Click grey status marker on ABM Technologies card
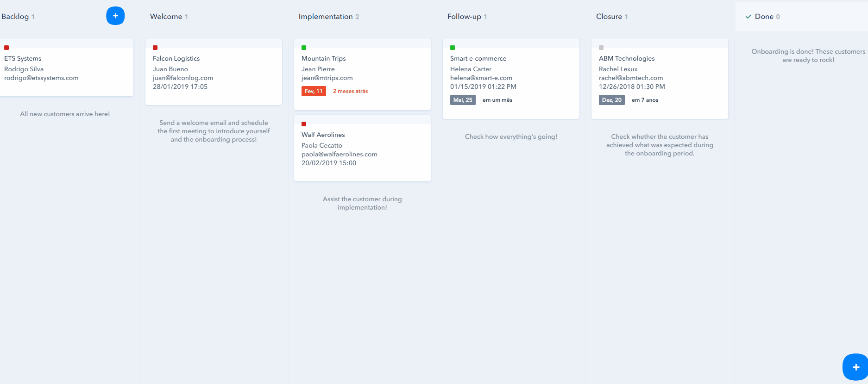The width and height of the screenshot is (868, 384). coord(601,48)
